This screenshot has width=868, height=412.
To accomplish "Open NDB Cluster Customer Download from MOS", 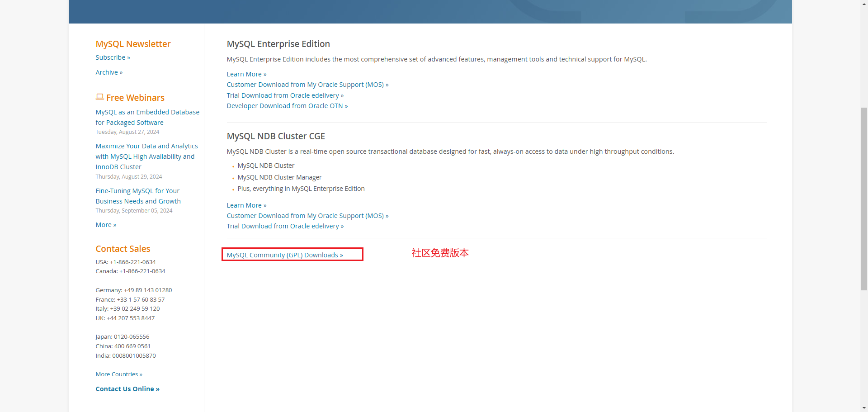I will [307, 216].
